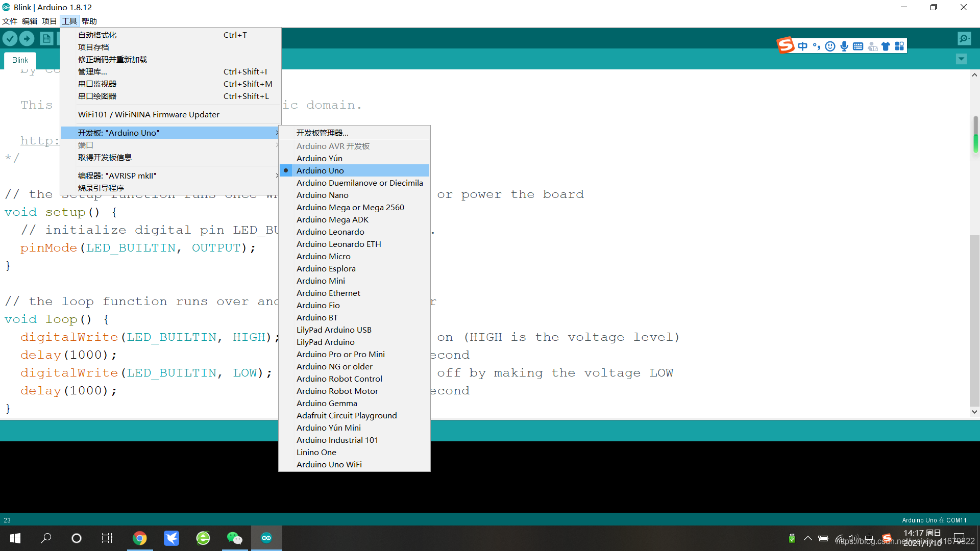Select Arduino Duemilanove or Diecimila board
Screen dimensions: 980x551
(354, 183)
